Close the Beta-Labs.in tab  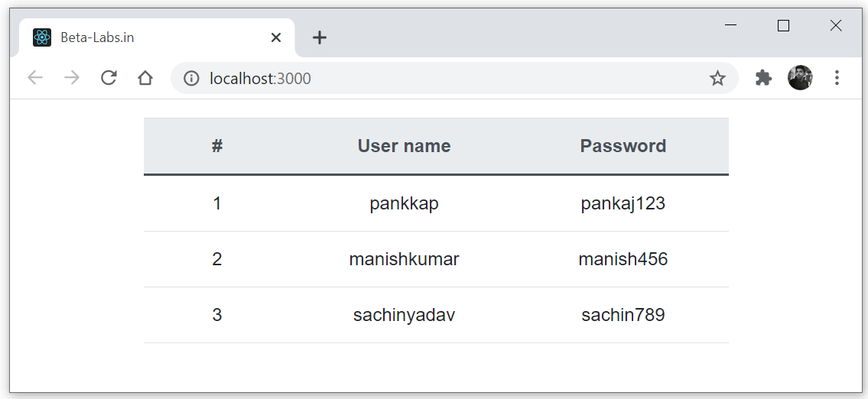pos(276,37)
